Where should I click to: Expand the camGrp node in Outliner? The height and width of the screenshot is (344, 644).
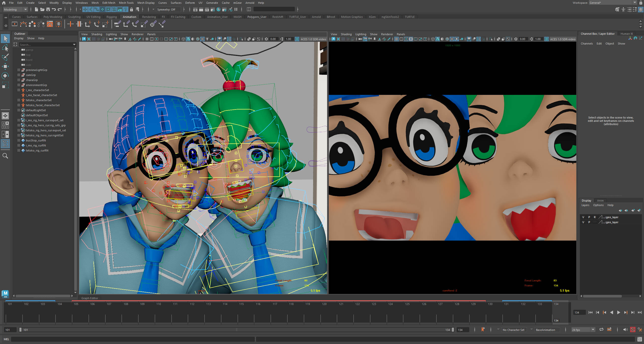(19, 75)
